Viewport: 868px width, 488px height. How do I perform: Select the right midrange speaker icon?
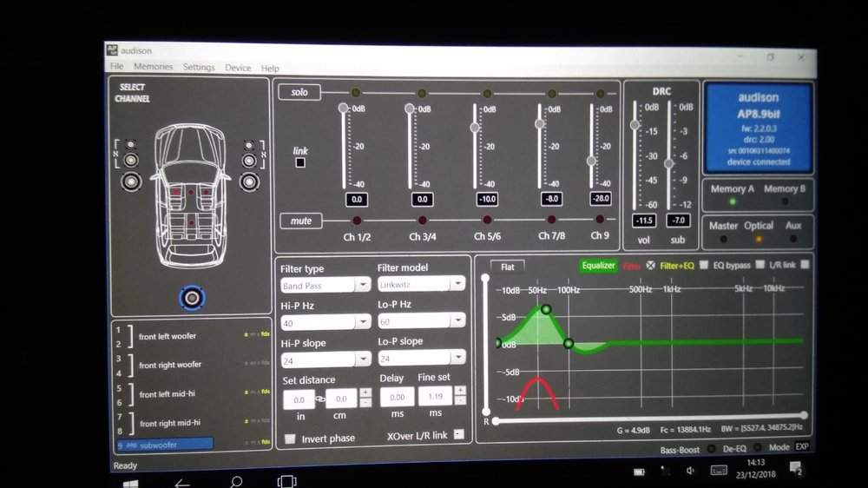click(x=249, y=162)
